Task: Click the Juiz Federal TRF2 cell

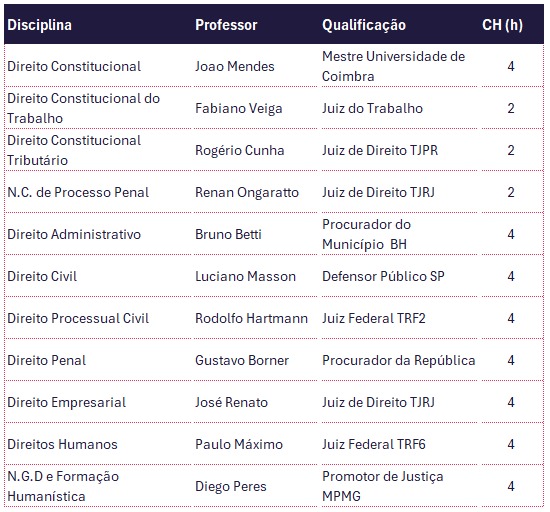Action: tap(398, 318)
